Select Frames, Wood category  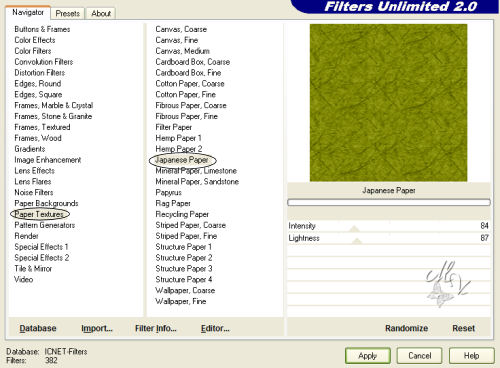coord(38,138)
